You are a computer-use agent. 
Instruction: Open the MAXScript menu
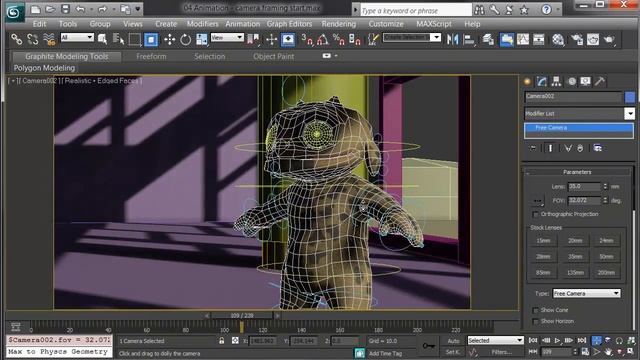click(x=434, y=24)
